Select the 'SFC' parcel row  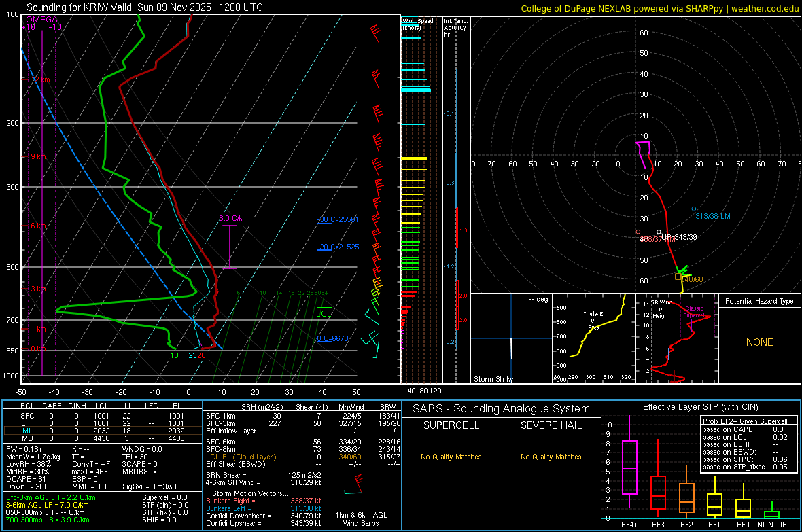103,416
